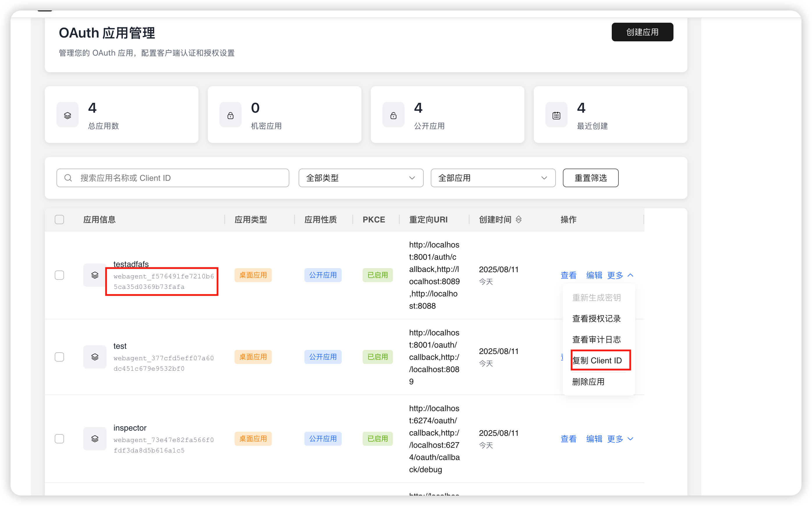Click 查看 link for inspector row
Viewport: 812px width, 506px height.
point(568,438)
